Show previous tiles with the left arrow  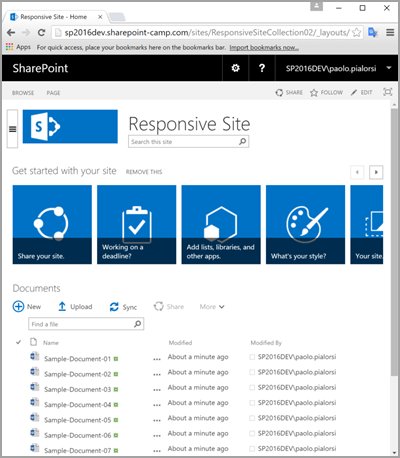pyautogui.click(x=357, y=172)
